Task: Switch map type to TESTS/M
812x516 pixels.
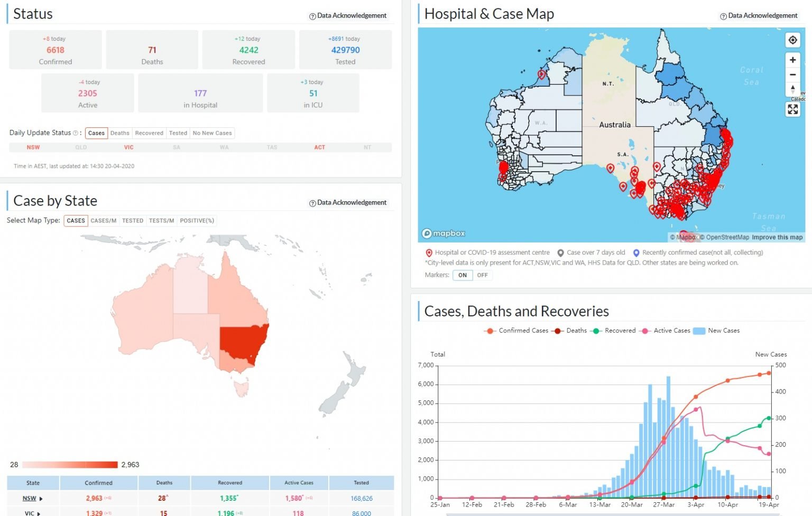Action: coord(161,221)
